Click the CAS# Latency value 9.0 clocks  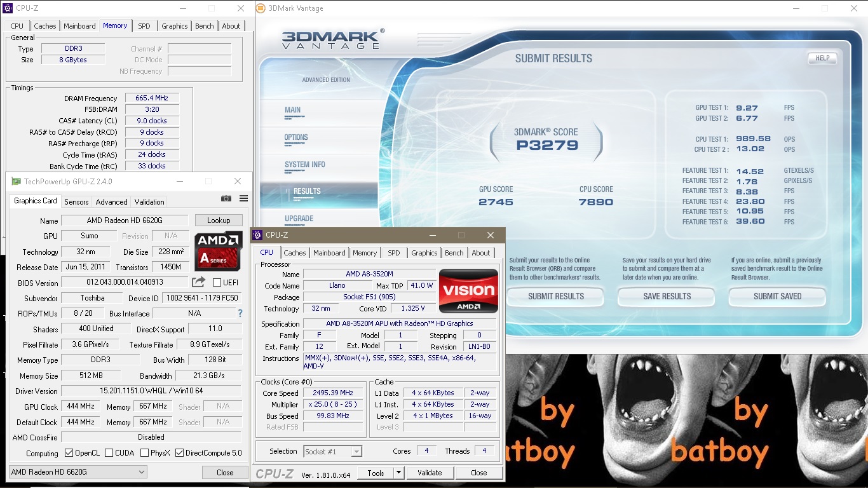tap(152, 121)
